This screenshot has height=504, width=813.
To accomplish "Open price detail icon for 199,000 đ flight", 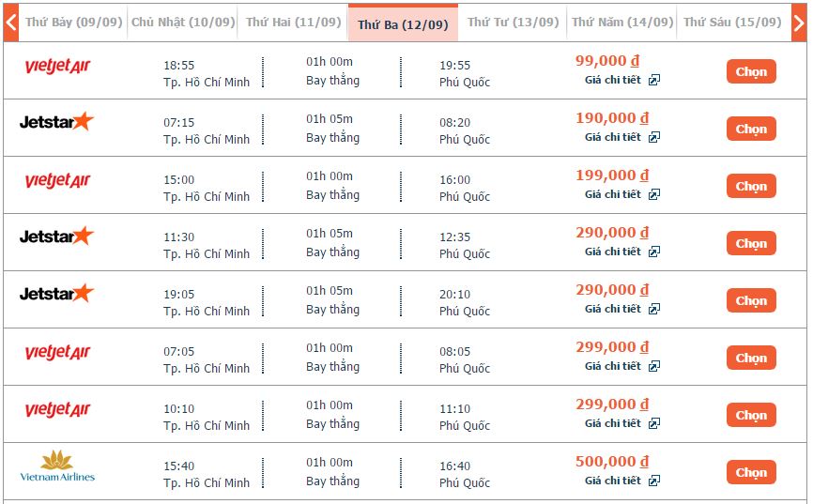I will click(x=653, y=194).
